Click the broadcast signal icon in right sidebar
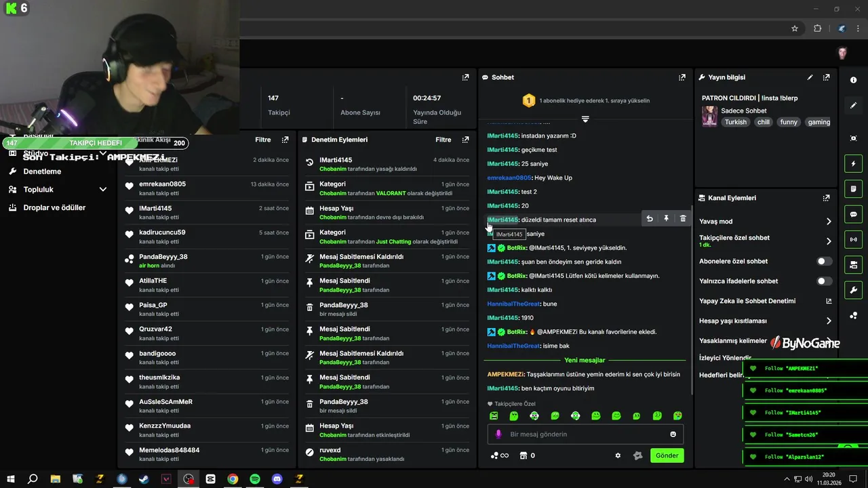Screen dimensions: 868x488 tap(853, 239)
